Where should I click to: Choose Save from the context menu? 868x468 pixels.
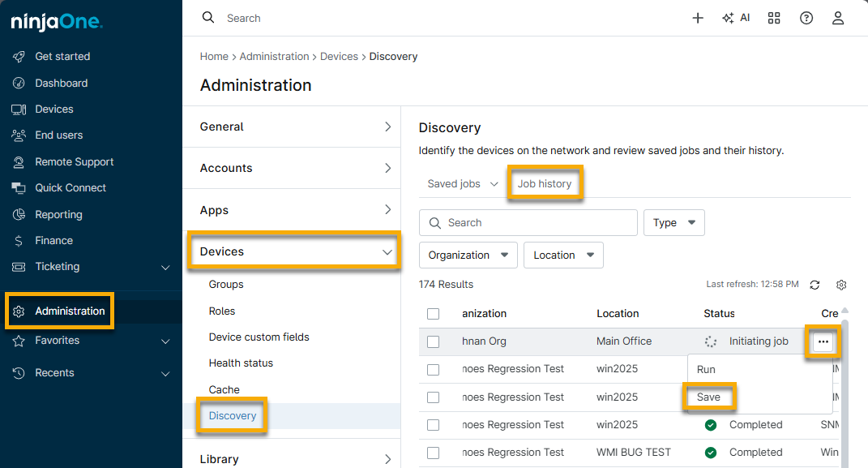(x=708, y=397)
